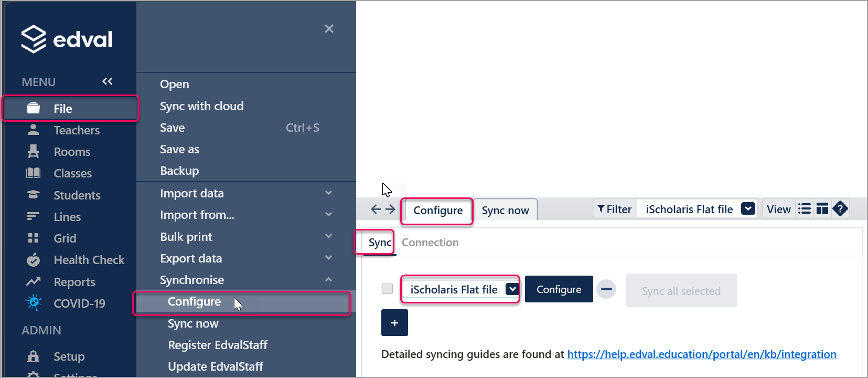Image resolution: width=868 pixels, height=378 pixels.
Task: Click the Classes book icon in sidebar
Action: coord(33,173)
